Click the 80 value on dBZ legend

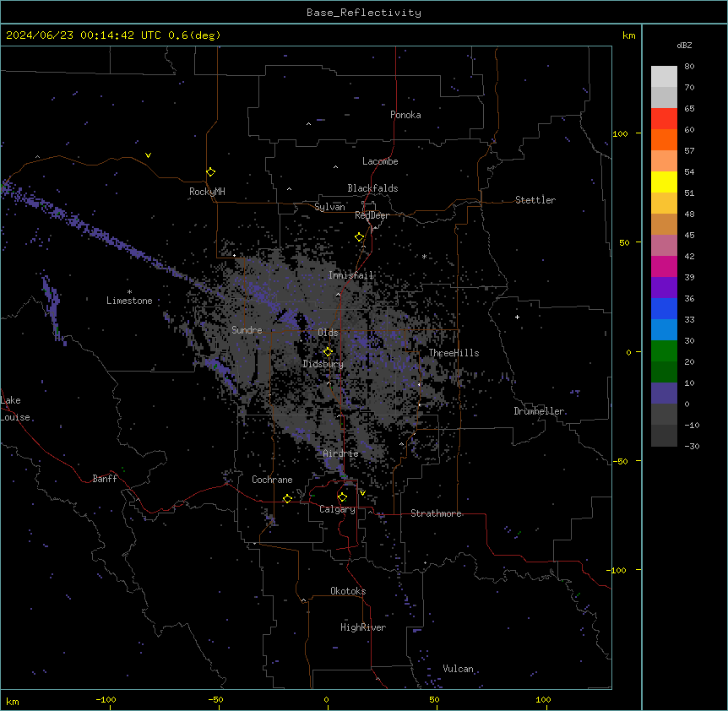click(x=689, y=67)
